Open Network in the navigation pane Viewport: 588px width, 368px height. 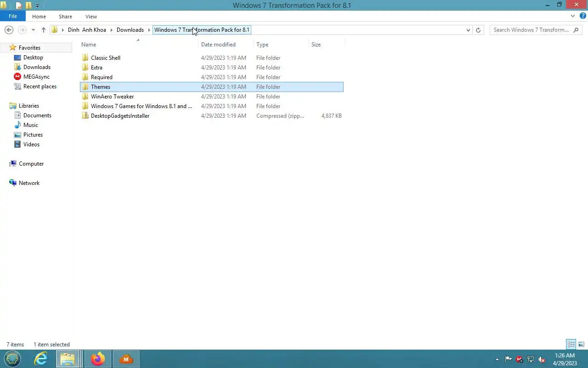coord(29,183)
